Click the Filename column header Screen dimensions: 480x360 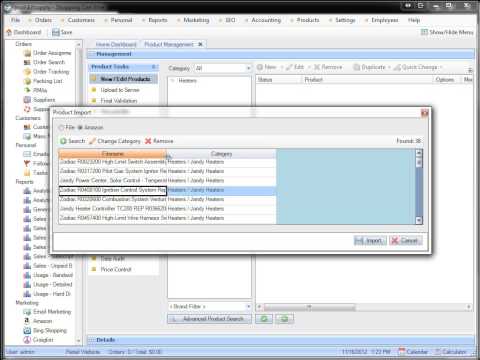[x=112, y=154]
